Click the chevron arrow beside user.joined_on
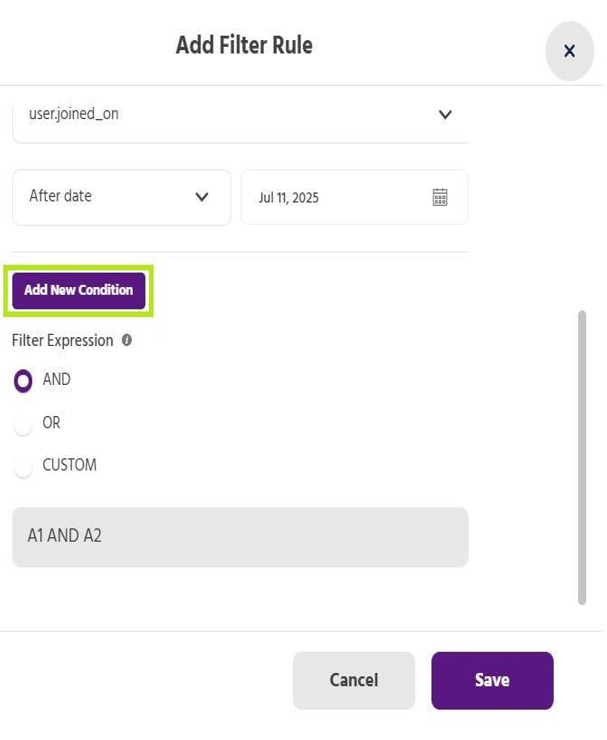This screenshot has height=740, width=607. tap(445, 115)
